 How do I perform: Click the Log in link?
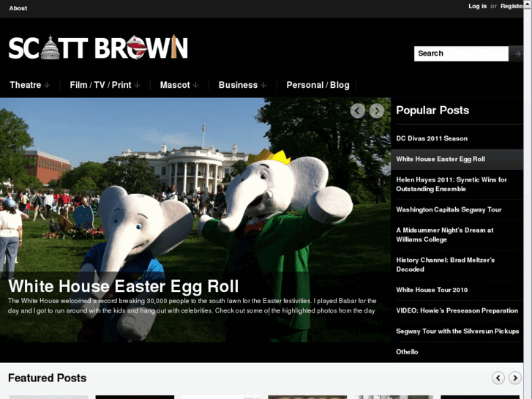(x=477, y=6)
